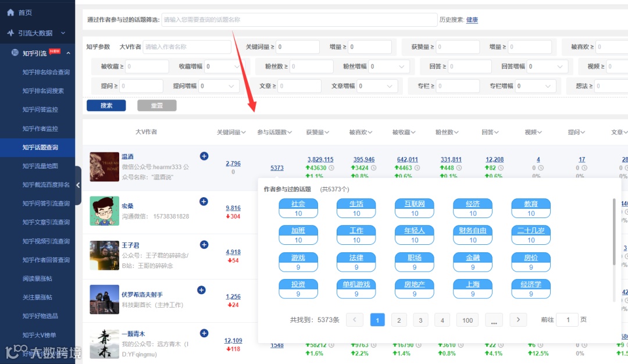Select the 经济学 topic tag
The height and width of the screenshot is (364, 628).
(x=531, y=289)
